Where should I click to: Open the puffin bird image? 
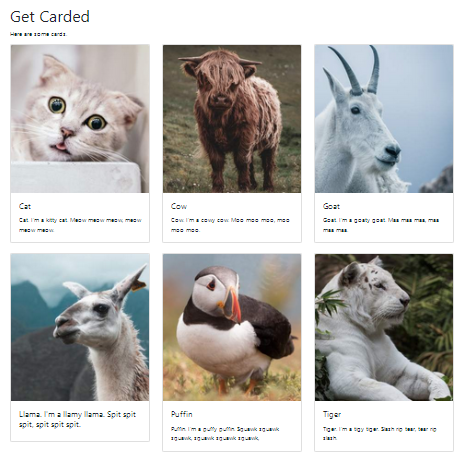232,327
